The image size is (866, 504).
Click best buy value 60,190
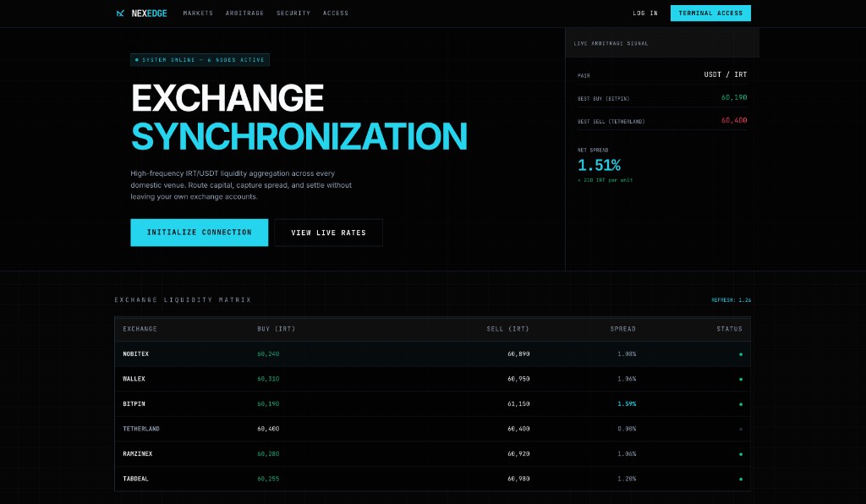[x=734, y=97]
